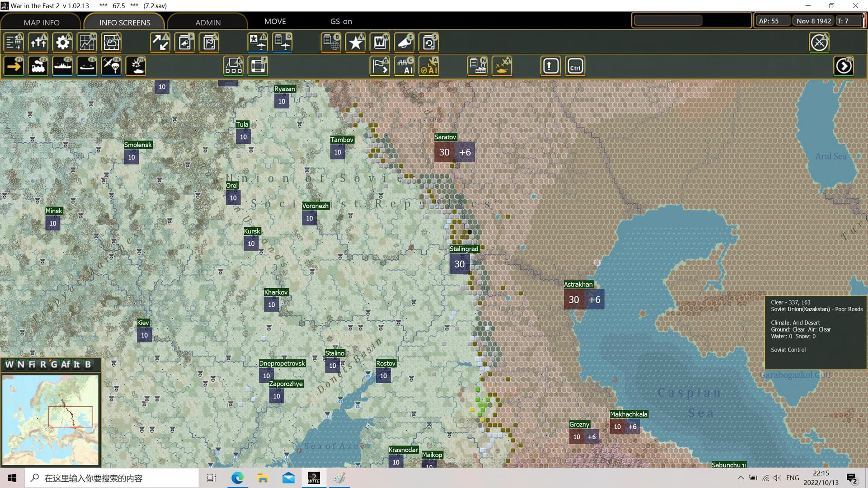Screen dimensions: 868x488
Task: Open File Explorer from the taskbar
Action: coord(263,478)
